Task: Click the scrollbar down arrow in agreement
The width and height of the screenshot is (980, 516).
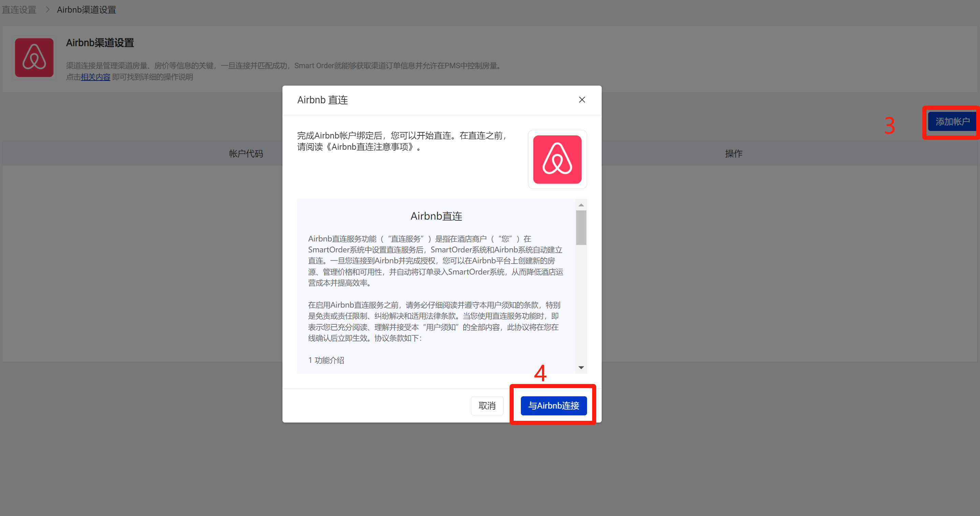Action: point(581,367)
